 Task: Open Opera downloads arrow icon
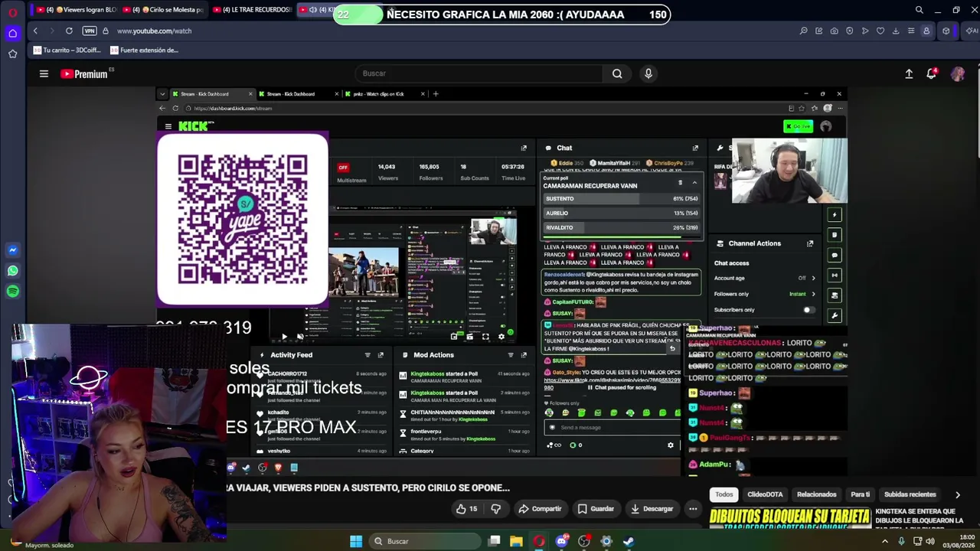click(x=896, y=31)
